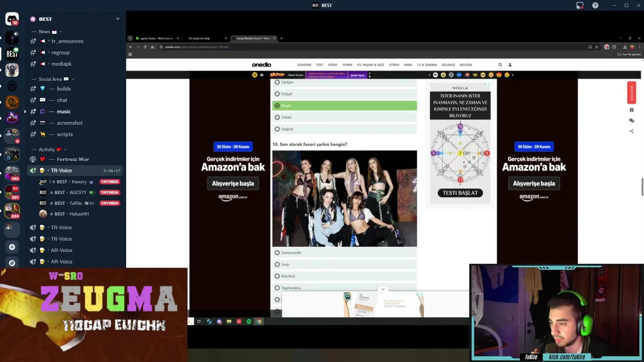
Task: Select the BEST server icon in sidebar
Action: tap(12, 53)
